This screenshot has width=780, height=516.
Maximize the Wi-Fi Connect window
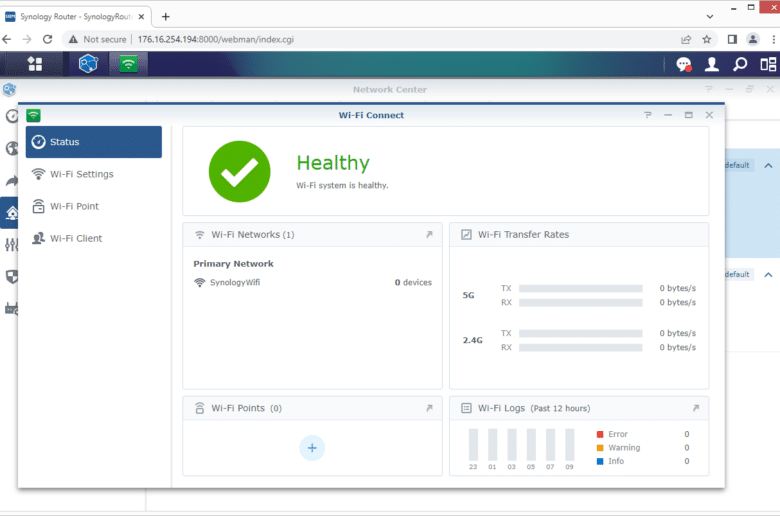(x=688, y=115)
